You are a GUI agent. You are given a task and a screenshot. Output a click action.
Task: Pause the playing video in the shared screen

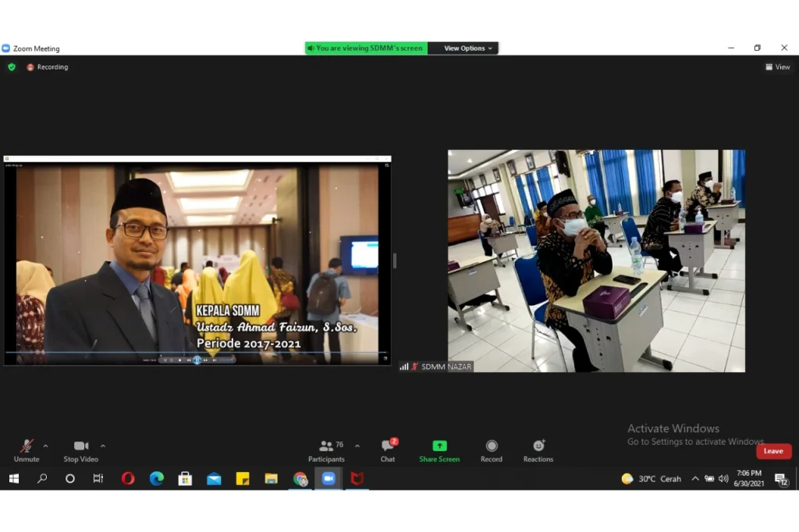(x=197, y=360)
